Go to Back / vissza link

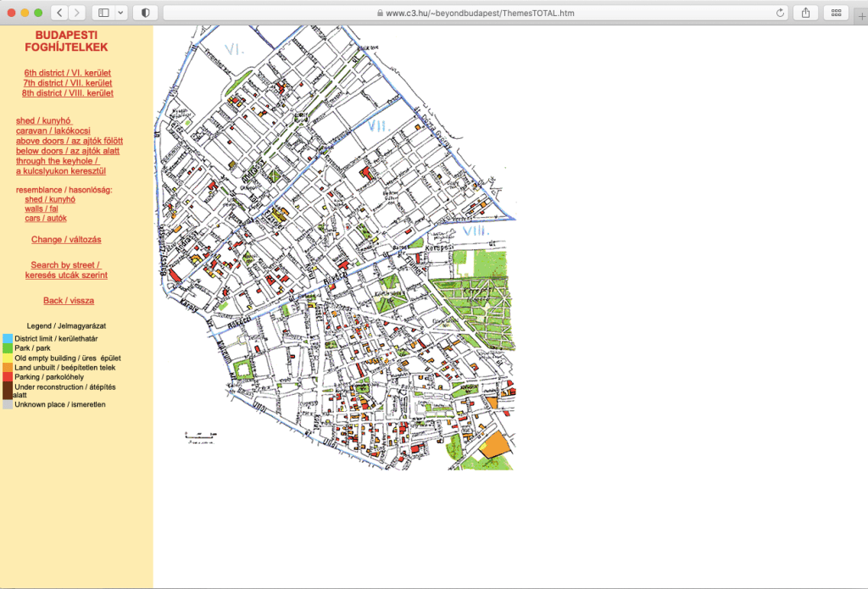(x=69, y=301)
